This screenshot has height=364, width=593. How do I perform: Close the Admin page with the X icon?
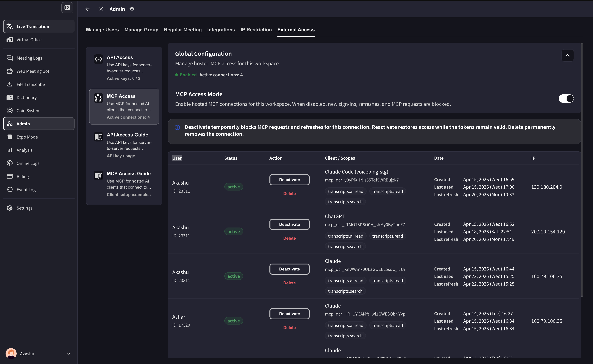coord(101,9)
